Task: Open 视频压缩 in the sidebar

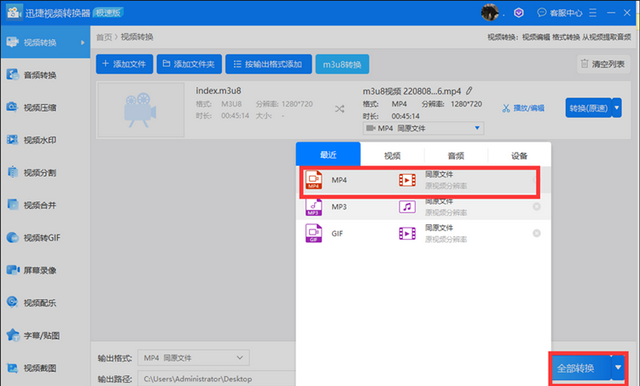Action: point(45,107)
